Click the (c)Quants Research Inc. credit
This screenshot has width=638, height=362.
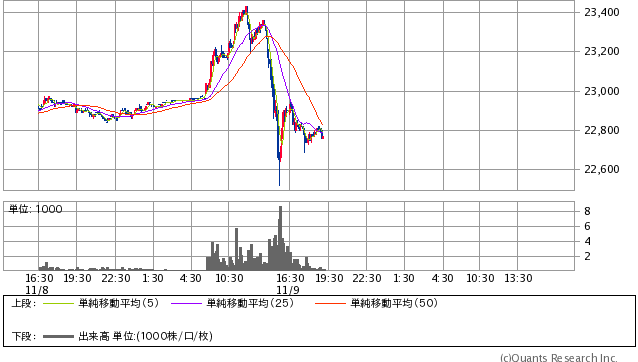pyautogui.click(x=559, y=358)
